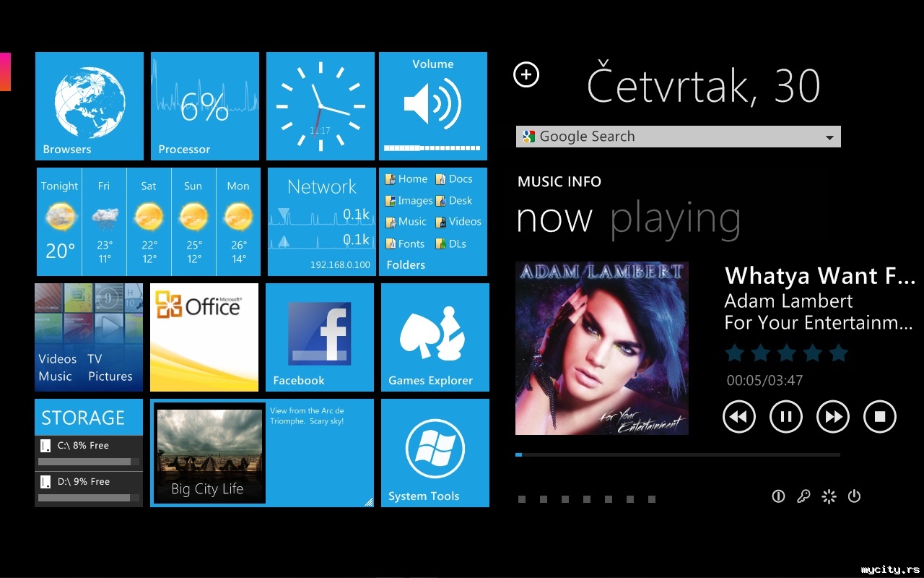Open the Big City Life photo thumbnail

209,452
